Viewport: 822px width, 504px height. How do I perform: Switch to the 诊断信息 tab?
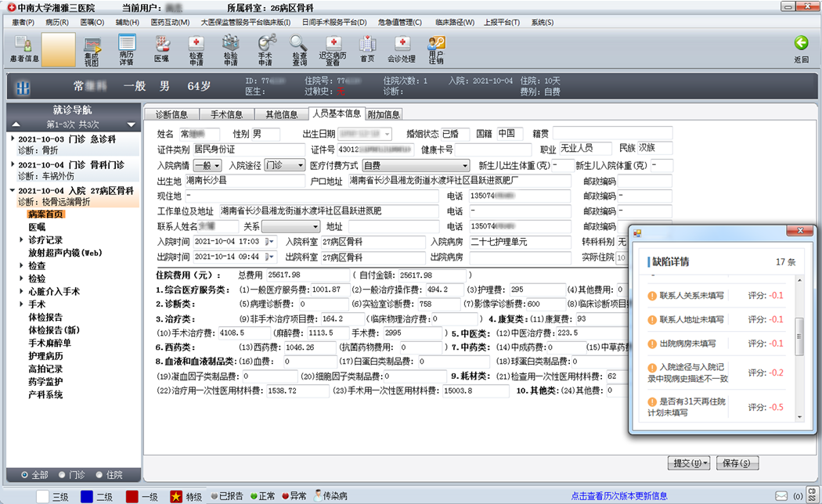[x=171, y=115]
